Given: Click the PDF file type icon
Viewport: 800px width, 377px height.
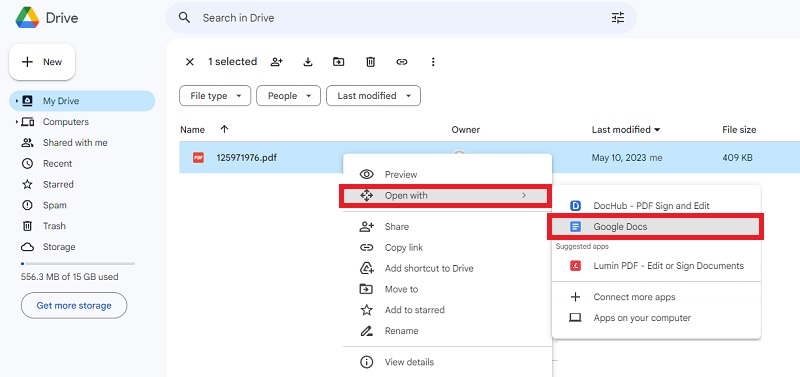Looking at the screenshot, I should tap(198, 158).
